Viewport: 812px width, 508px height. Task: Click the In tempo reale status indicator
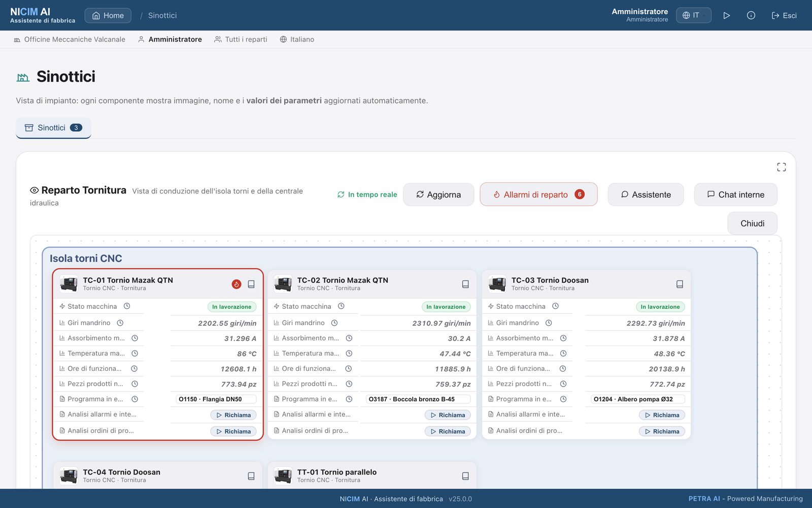click(x=367, y=195)
